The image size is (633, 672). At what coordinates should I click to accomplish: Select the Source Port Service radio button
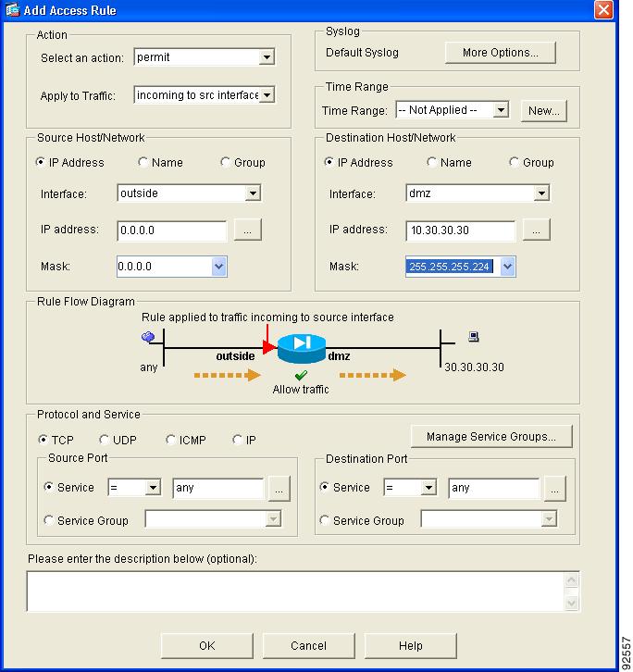(49, 487)
